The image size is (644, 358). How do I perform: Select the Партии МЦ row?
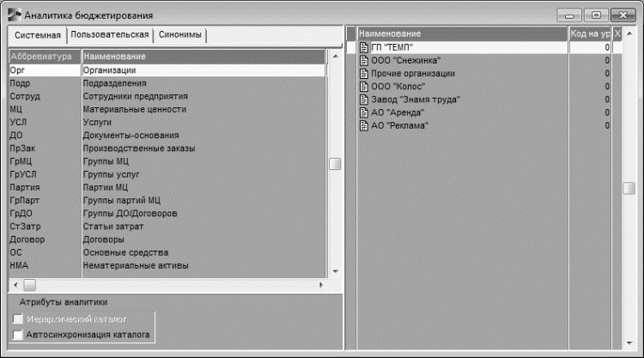pyautogui.click(x=167, y=188)
